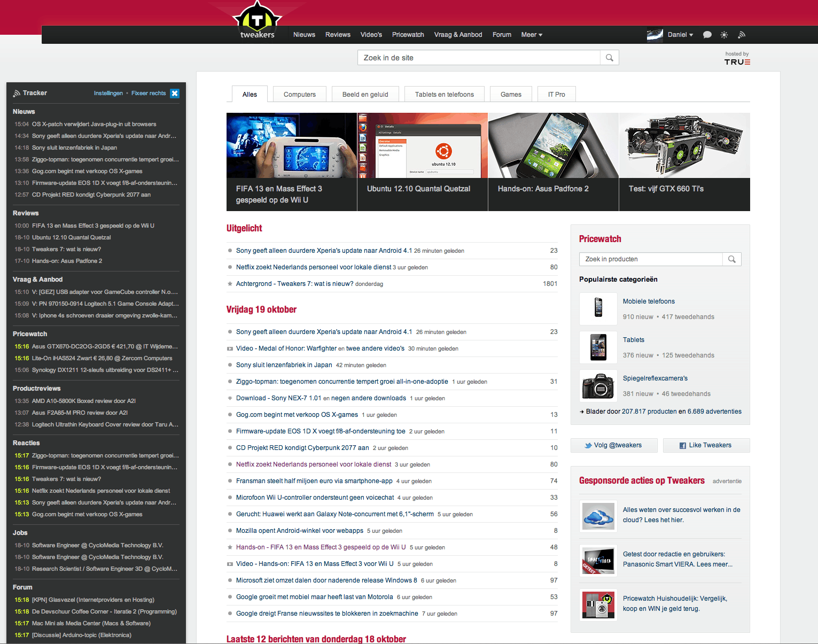The image size is (818, 644).
Task: Open tracker item 'AMD A10-5800K Boxed review'
Action: (84, 401)
